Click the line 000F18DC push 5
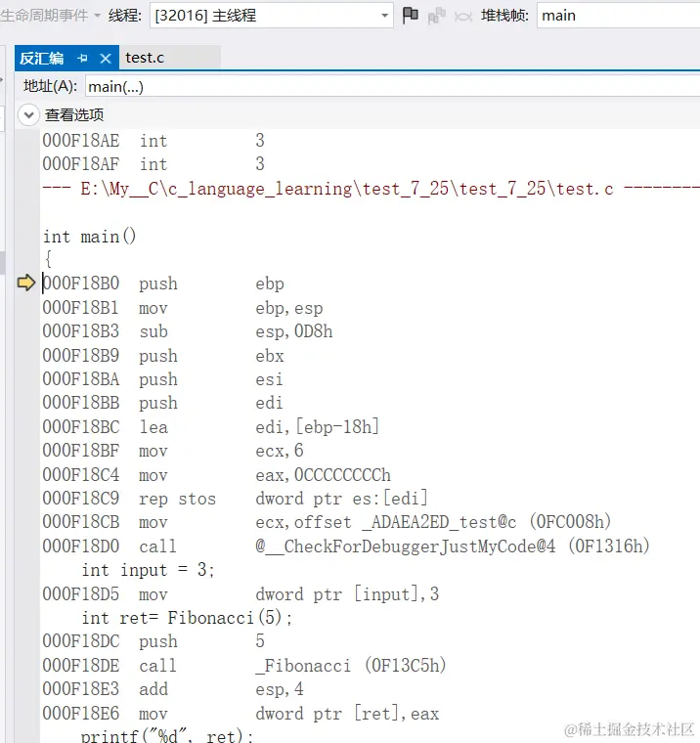Image resolution: width=700 pixels, height=743 pixels. (x=153, y=641)
